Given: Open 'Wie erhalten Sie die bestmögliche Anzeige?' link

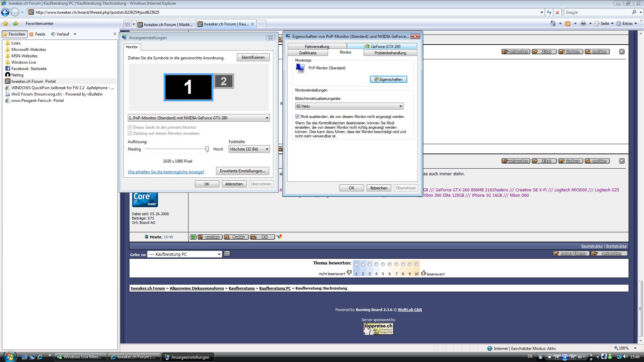Looking at the screenshot, I should pyautogui.click(x=166, y=172).
